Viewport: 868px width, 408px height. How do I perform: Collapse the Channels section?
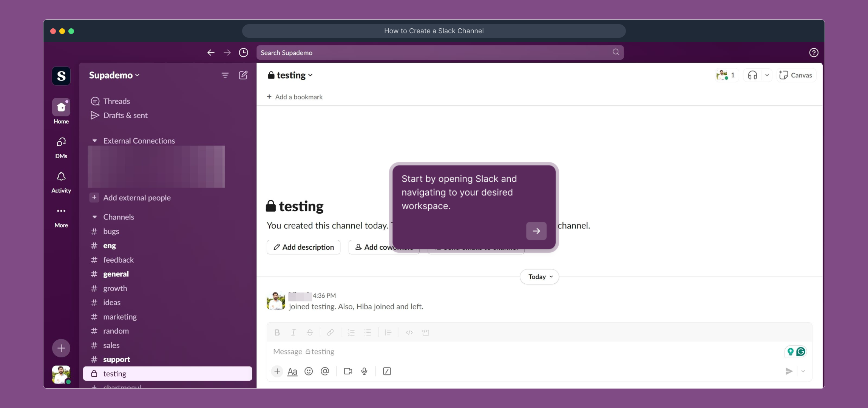94,216
